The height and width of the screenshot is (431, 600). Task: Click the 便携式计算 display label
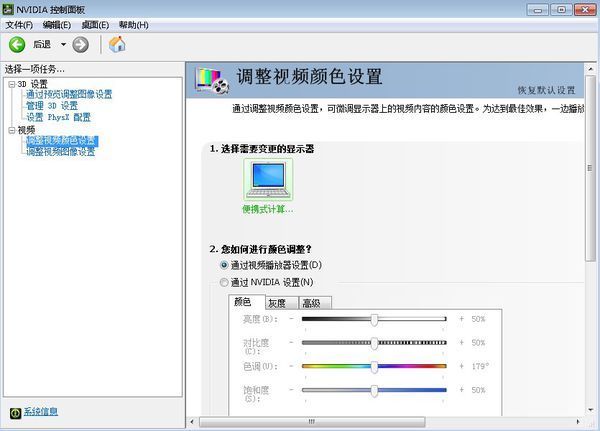point(268,209)
